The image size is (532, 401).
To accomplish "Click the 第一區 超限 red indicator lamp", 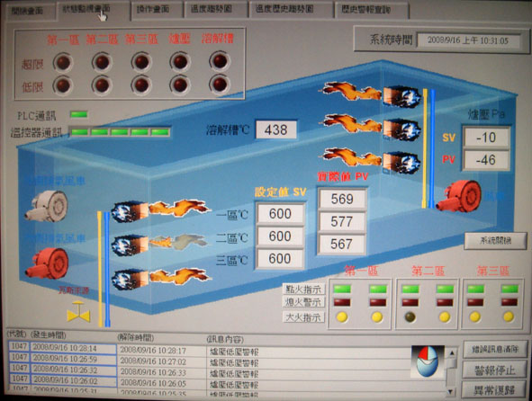I will click(63, 62).
